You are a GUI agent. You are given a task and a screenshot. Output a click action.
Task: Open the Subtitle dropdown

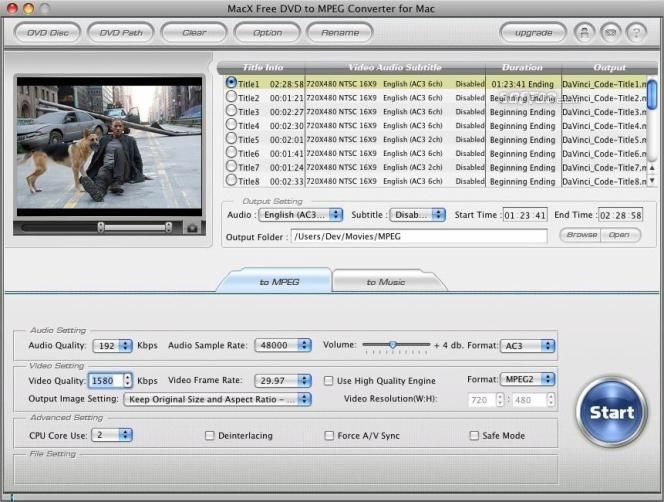pyautogui.click(x=417, y=215)
